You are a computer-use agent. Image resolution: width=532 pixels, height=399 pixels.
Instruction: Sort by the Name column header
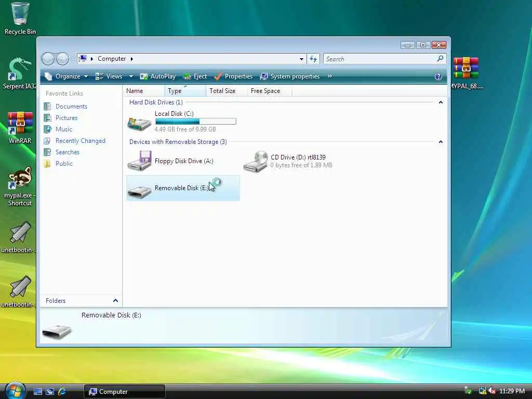[144, 91]
